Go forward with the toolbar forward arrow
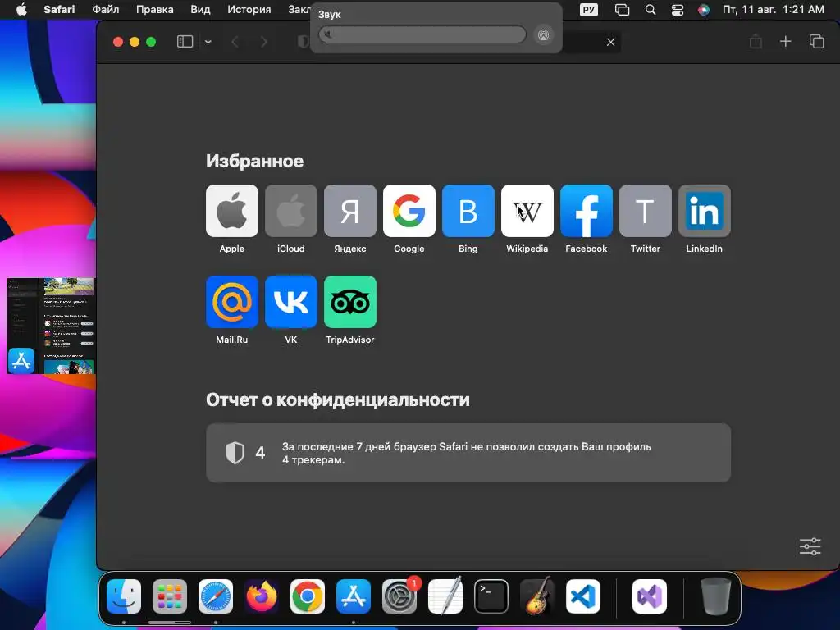 pos(263,42)
